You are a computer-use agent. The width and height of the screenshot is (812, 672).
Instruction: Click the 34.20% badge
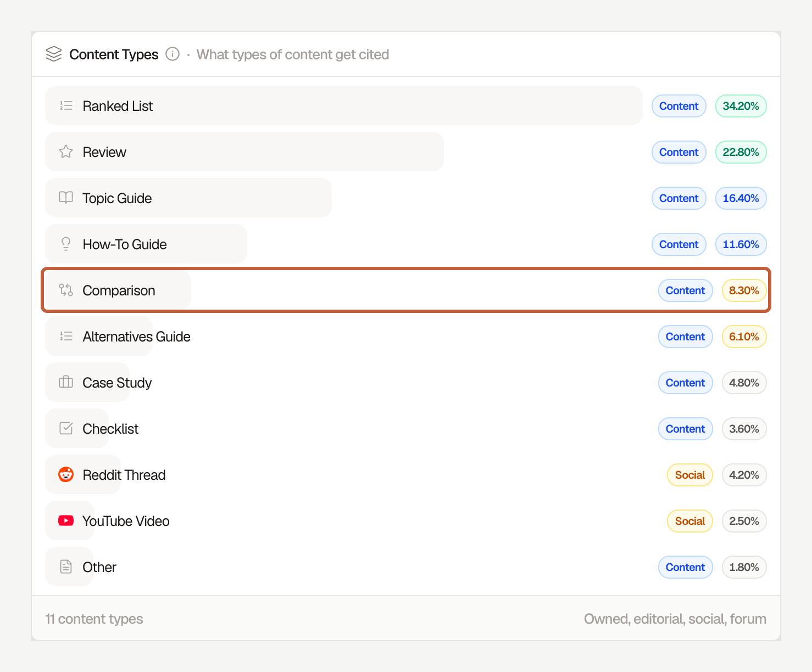(741, 106)
